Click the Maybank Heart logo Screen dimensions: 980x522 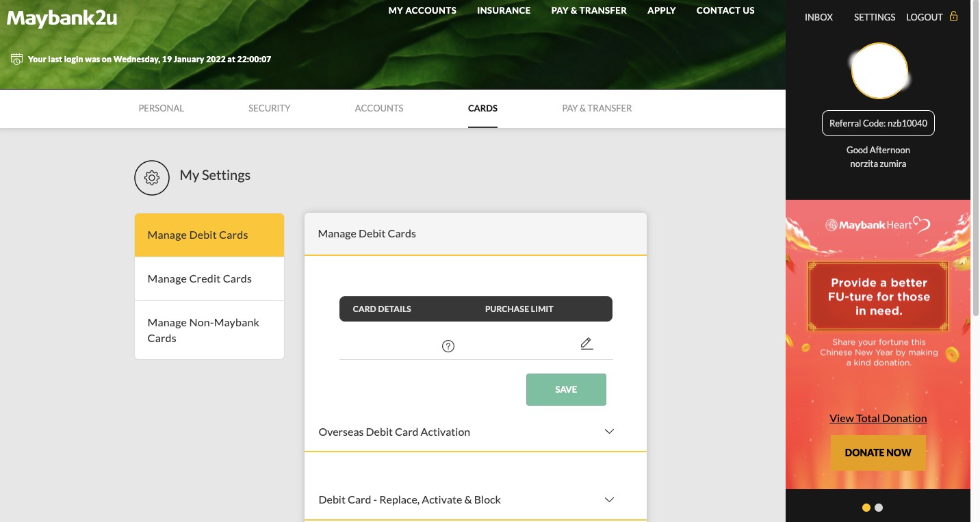click(878, 225)
